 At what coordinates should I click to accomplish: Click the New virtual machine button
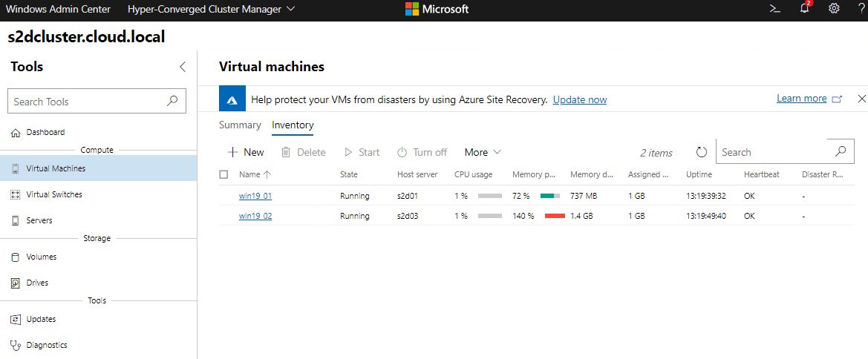[x=245, y=152]
